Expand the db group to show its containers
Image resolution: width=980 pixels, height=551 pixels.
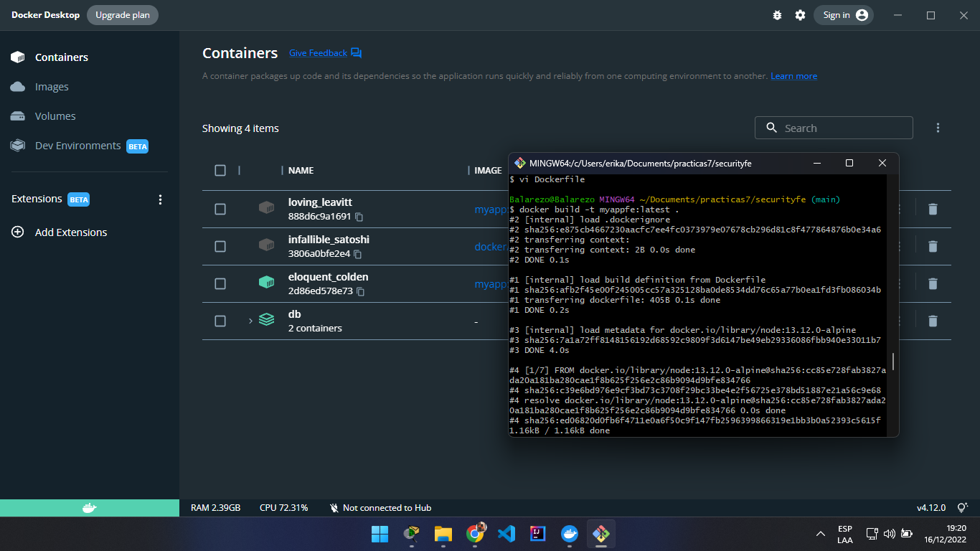pos(249,321)
